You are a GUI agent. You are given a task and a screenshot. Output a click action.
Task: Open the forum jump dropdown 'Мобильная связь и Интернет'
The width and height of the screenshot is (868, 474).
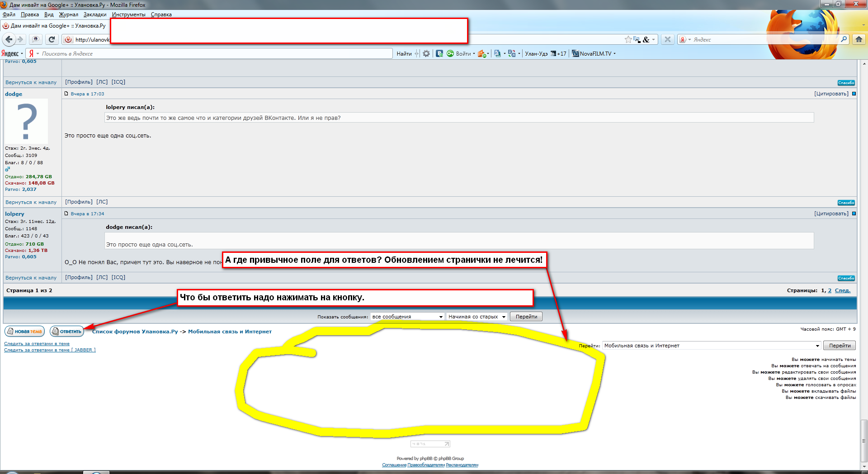pos(712,346)
